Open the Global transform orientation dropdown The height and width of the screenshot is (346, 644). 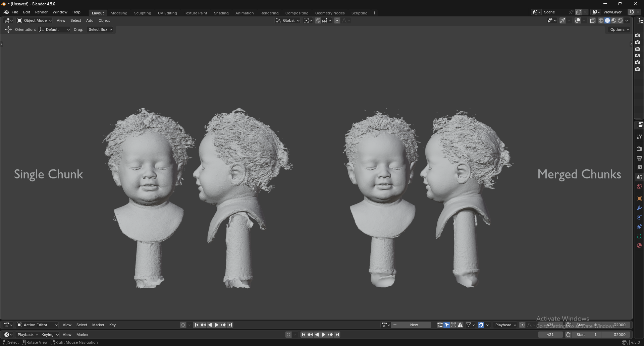tap(288, 20)
